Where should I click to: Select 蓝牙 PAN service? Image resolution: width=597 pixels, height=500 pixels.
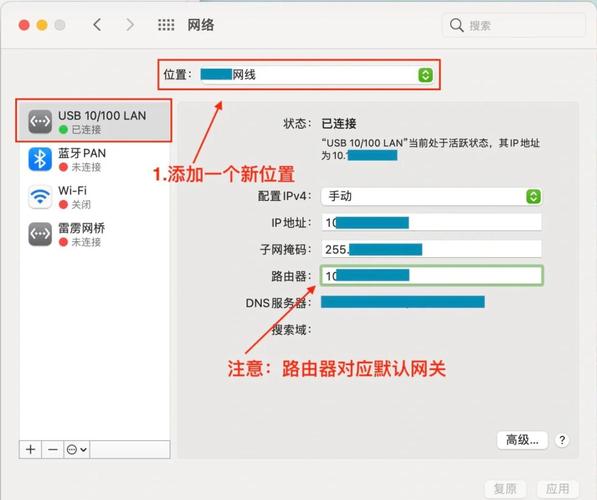tap(94, 159)
